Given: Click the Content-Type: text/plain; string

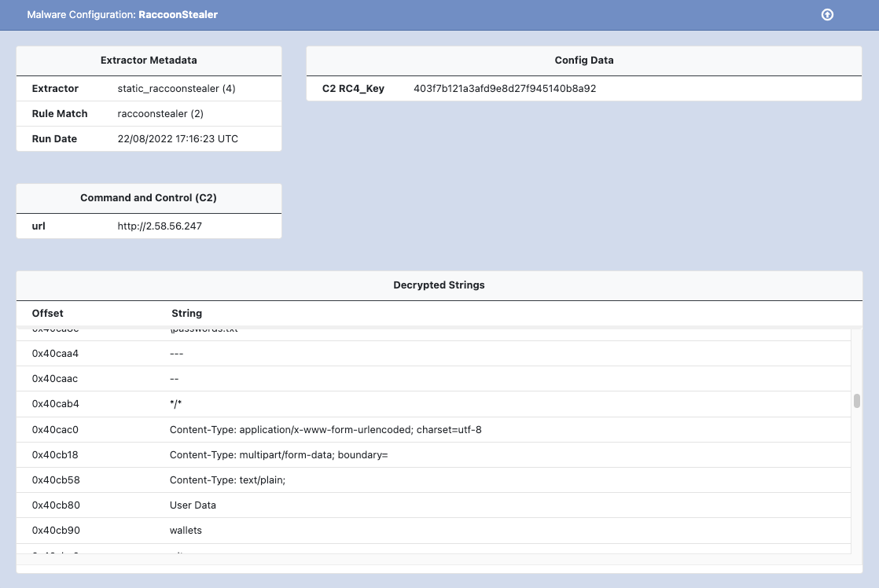Looking at the screenshot, I should tap(227, 480).
